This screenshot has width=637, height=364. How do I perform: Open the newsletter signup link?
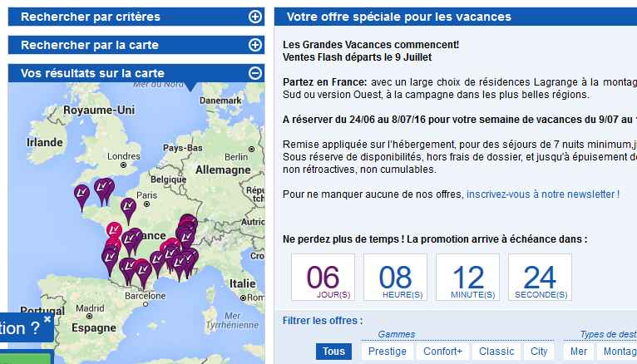[542, 194]
